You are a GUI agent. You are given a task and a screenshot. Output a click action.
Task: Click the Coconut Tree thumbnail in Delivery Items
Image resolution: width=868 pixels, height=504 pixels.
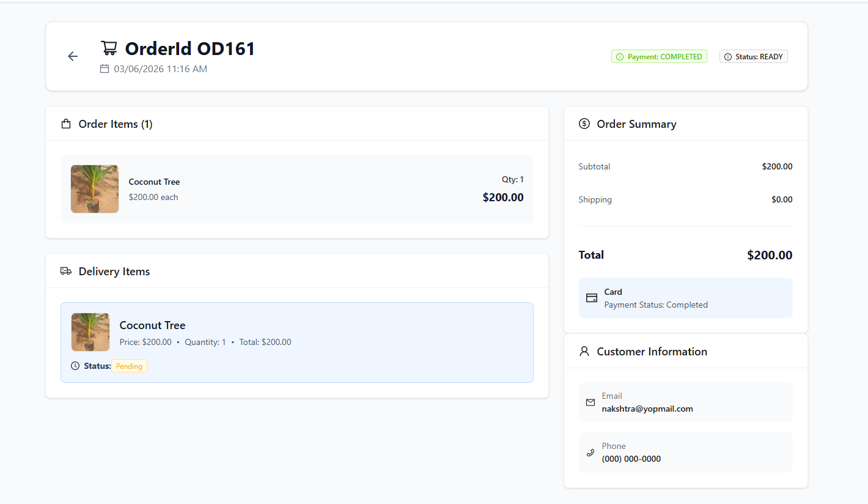point(90,332)
